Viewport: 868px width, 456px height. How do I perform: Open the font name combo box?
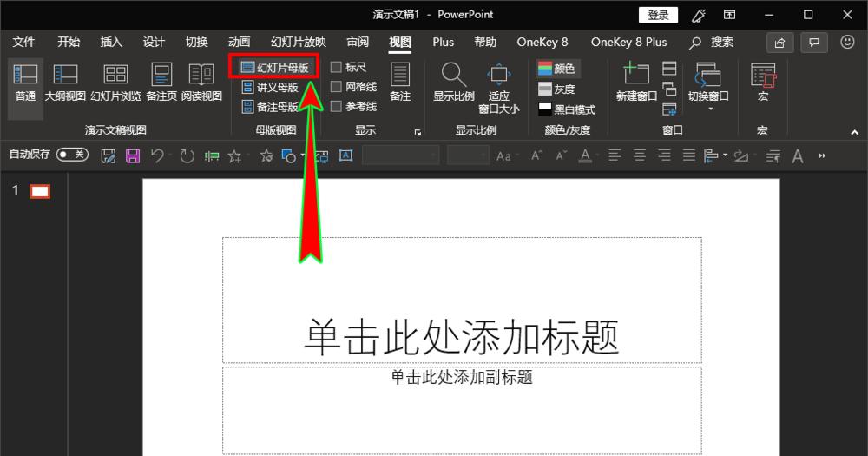click(401, 155)
